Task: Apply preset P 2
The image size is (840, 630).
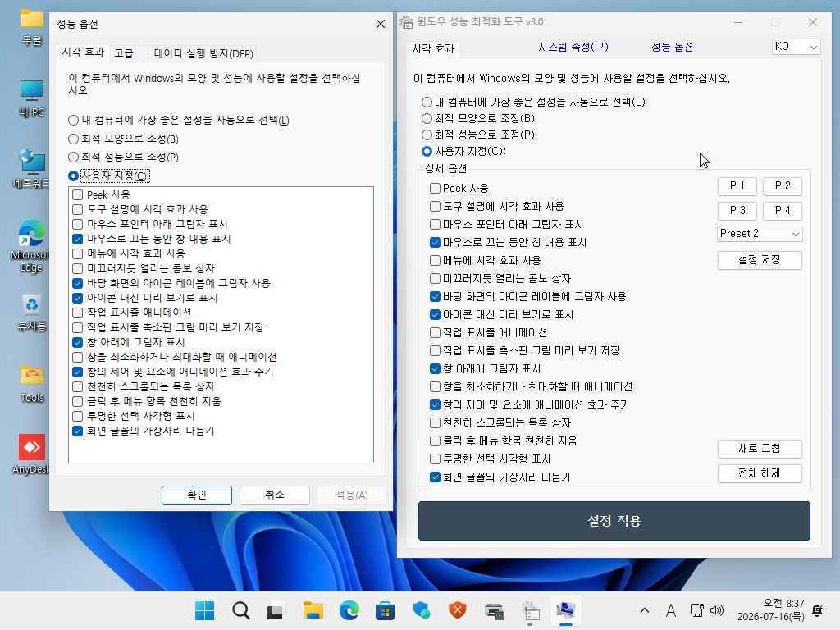Action: [782, 186]
